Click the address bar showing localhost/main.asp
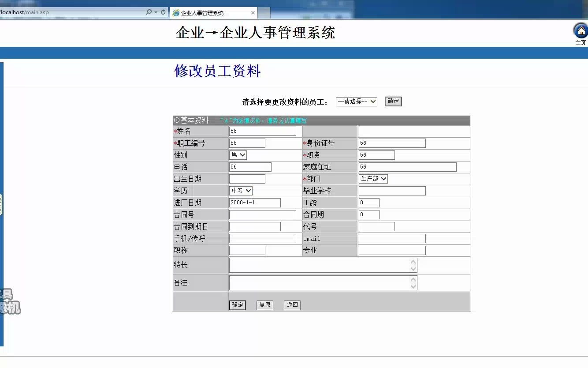588x368 pixels. 66,12
